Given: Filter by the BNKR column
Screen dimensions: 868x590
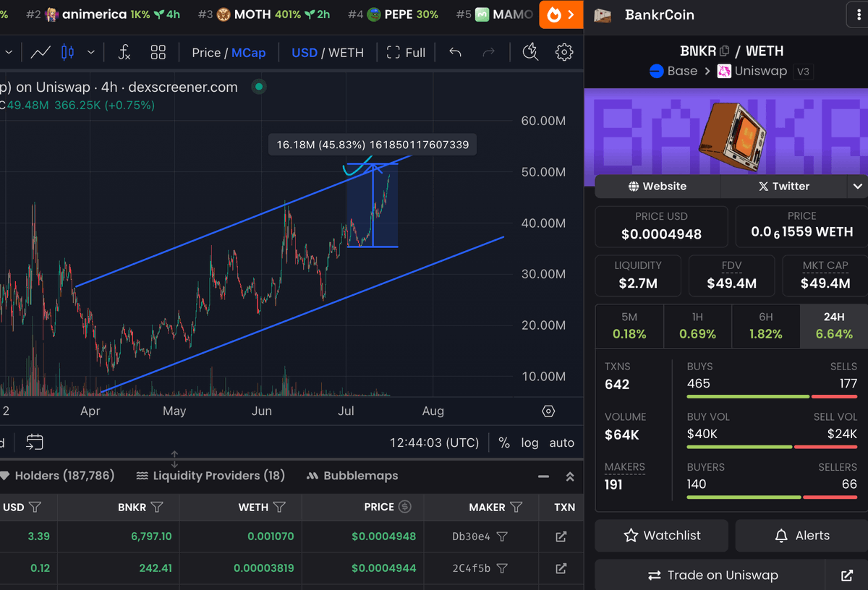Looking at the screenshot, I should (157, 507).
